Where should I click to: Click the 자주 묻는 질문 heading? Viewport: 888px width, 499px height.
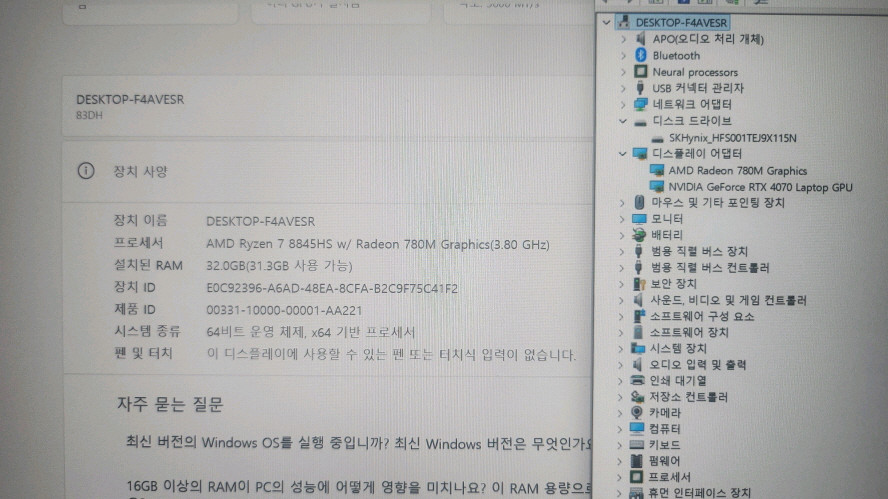pos(170,404)
